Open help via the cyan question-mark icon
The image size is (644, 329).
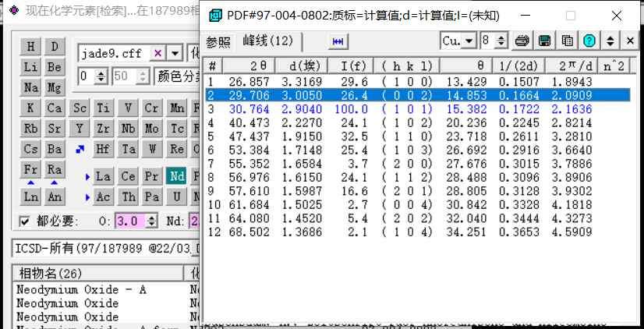coord(589,41)
